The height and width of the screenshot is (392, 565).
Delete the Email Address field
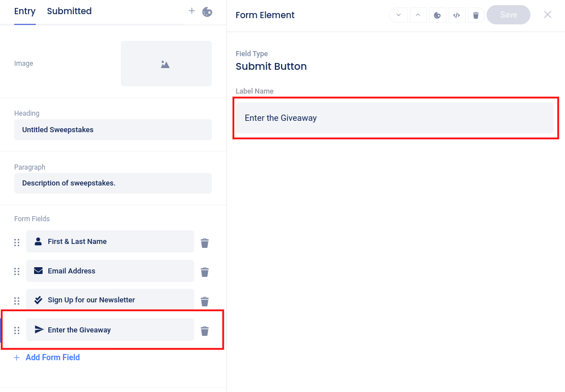point(204,272)
